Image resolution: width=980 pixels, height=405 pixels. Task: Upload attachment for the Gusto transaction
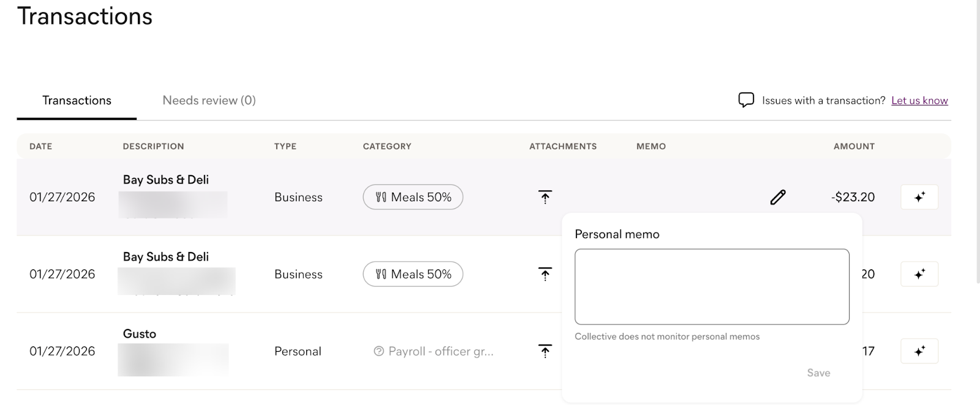pyautogui.click(x=545, y=351)
